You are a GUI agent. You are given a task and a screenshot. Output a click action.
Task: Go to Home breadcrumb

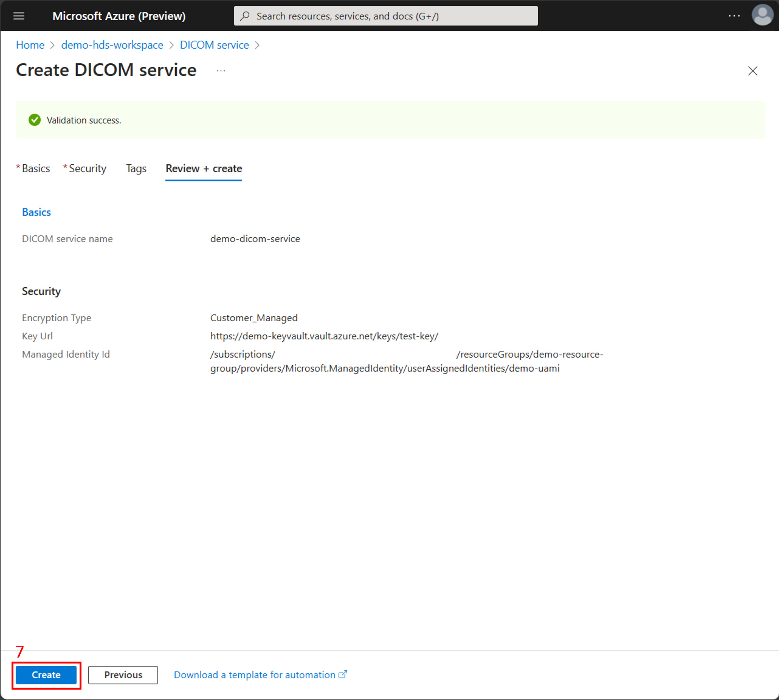click(30, 45)
